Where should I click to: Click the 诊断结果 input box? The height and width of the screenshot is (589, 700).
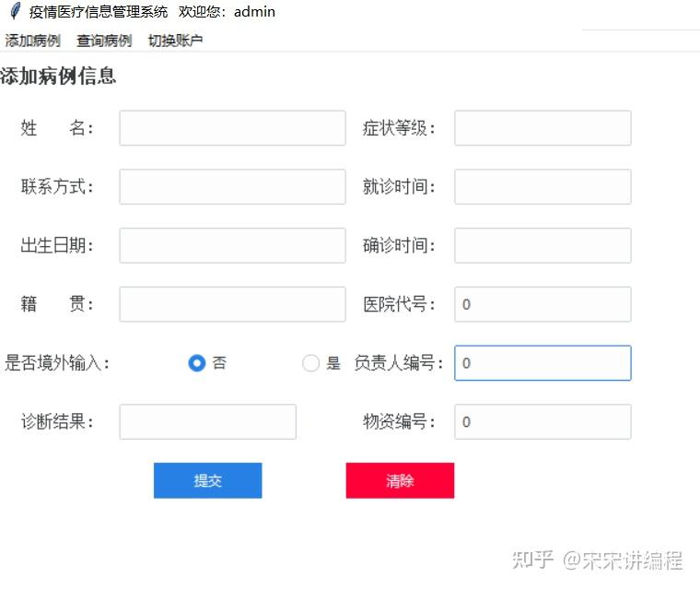[207, 422]
